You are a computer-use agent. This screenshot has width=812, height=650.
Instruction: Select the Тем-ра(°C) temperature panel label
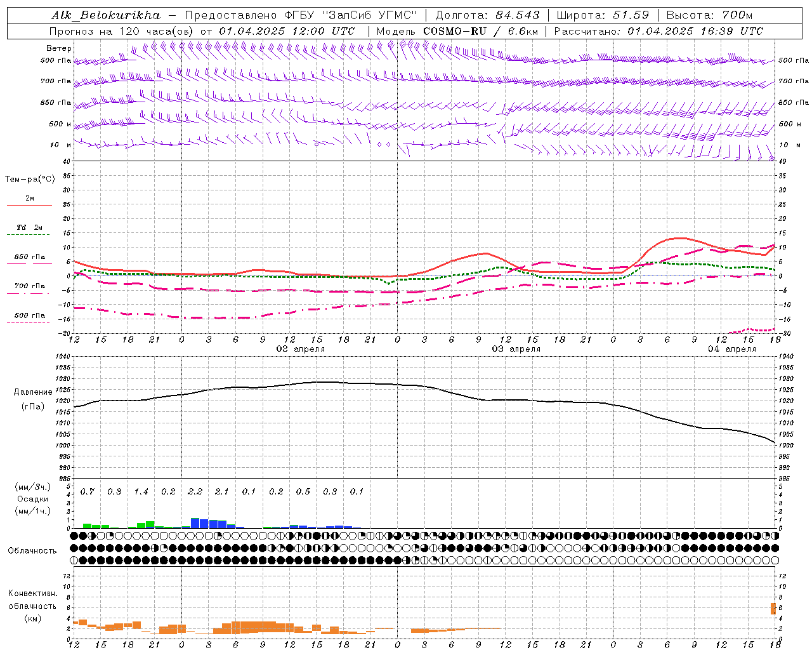pos(30,180)
